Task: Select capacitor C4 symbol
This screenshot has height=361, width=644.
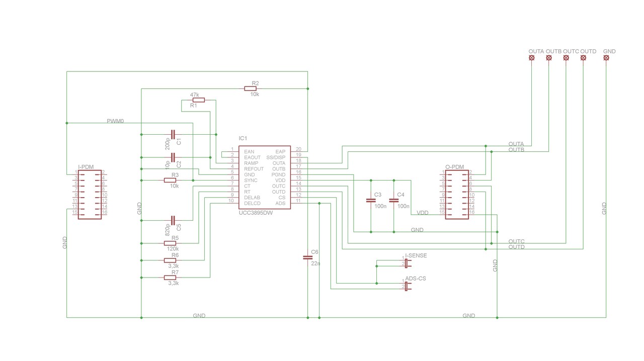Action: pyautogui.click(x=394, y=200)
